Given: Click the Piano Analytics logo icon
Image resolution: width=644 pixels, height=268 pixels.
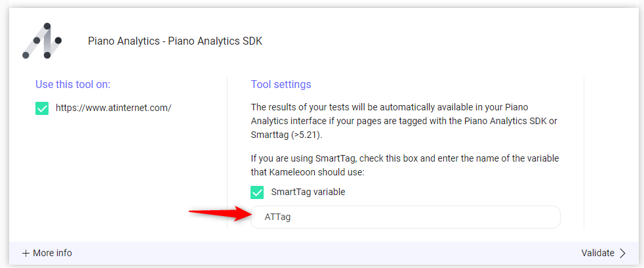Looking at the screenshot, I should click(42, 41).
